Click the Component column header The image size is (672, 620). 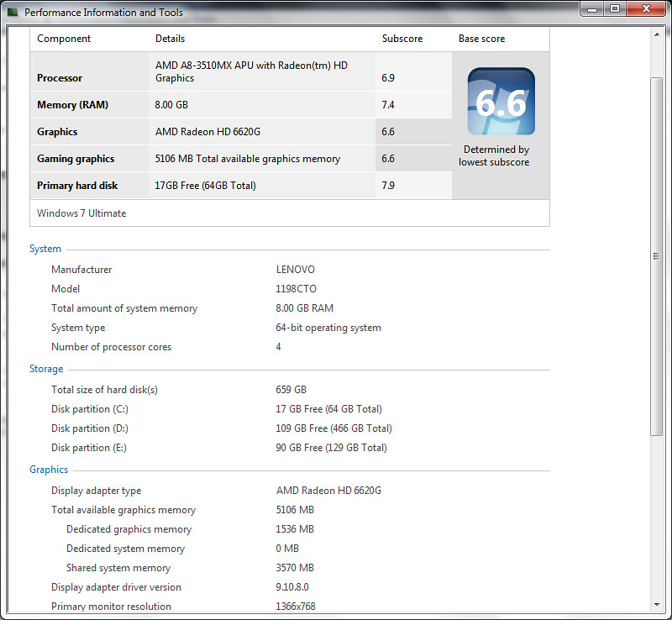[x=64, y=39]
